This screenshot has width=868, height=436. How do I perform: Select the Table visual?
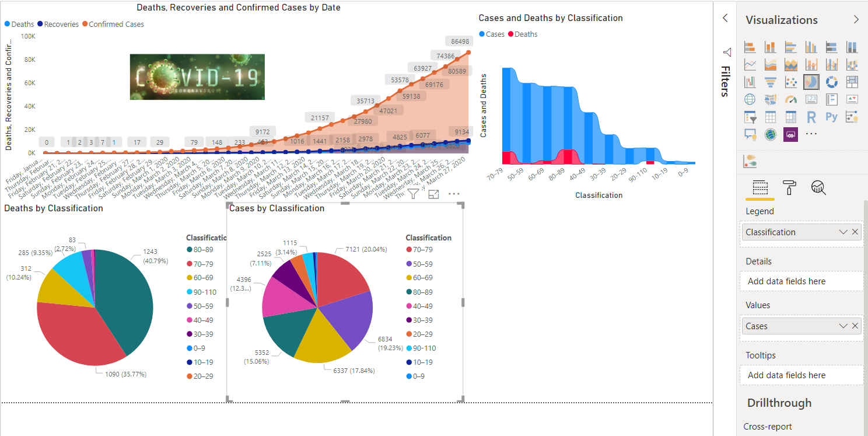coord(771,117)
